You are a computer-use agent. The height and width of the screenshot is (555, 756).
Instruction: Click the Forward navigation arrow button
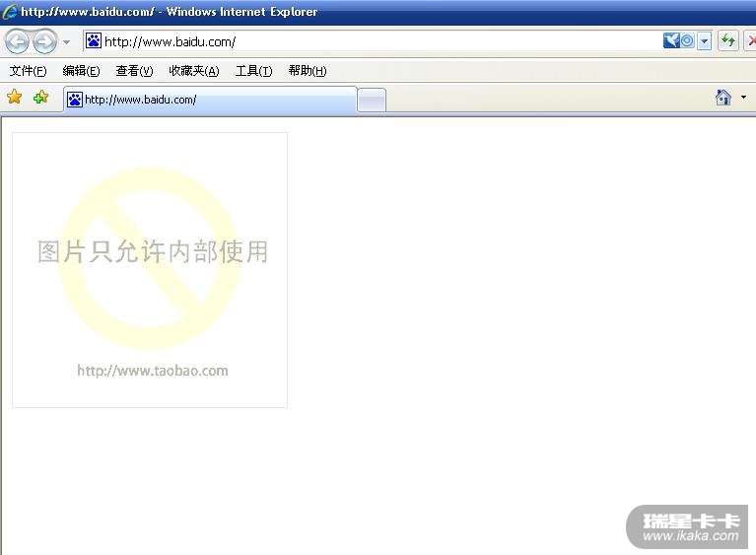pyautogui.click(x=44, y=42)
